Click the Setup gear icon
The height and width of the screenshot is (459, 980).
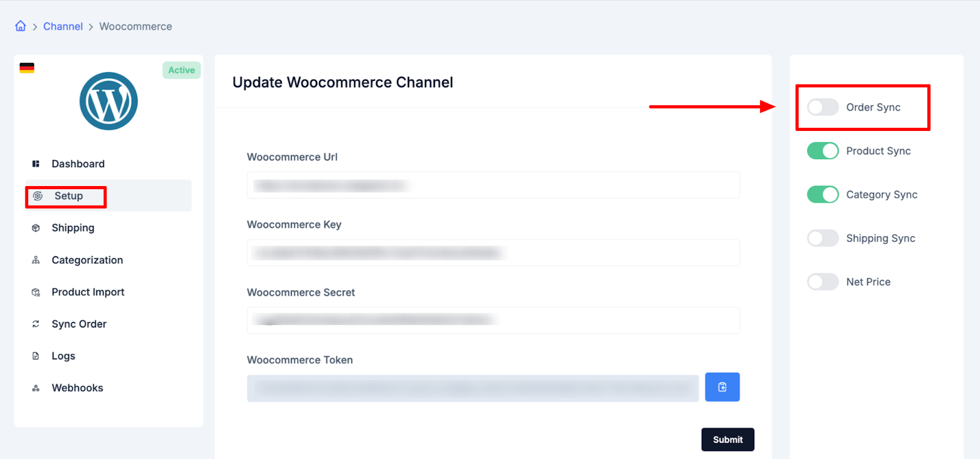click(38, 196)
